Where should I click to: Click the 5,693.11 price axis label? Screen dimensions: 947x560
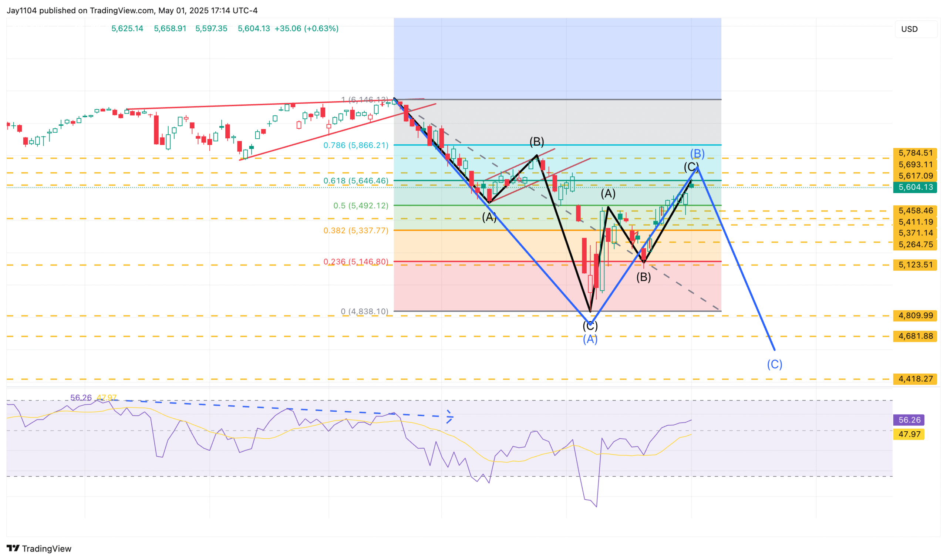[x=915, y=165]
